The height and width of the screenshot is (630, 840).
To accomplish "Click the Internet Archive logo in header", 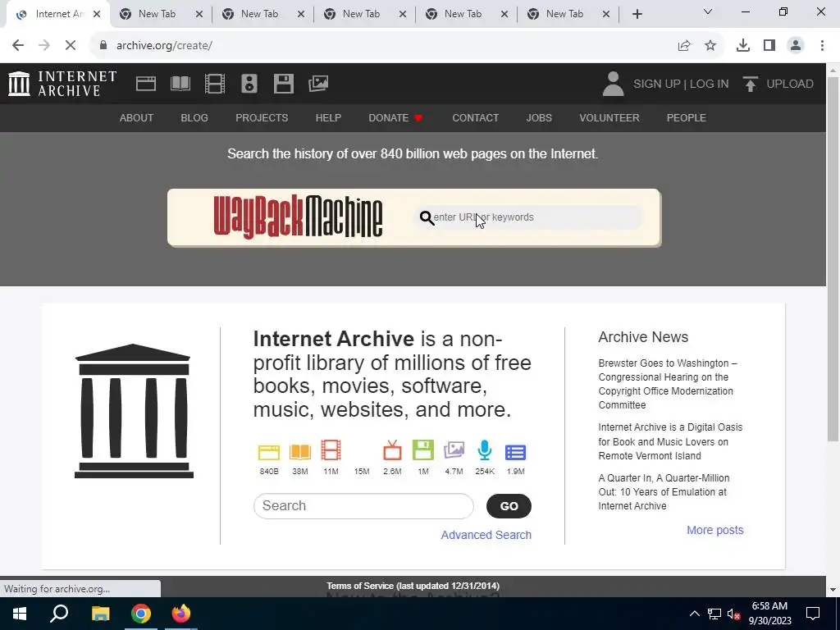I will pos(62,84).
